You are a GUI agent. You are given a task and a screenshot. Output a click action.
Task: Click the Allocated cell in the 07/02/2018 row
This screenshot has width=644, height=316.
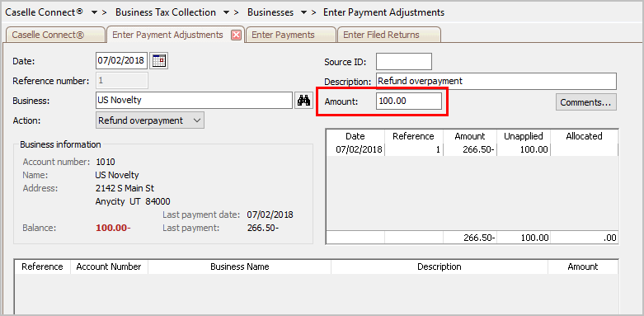pyautogui.click(x=584, y=149)
